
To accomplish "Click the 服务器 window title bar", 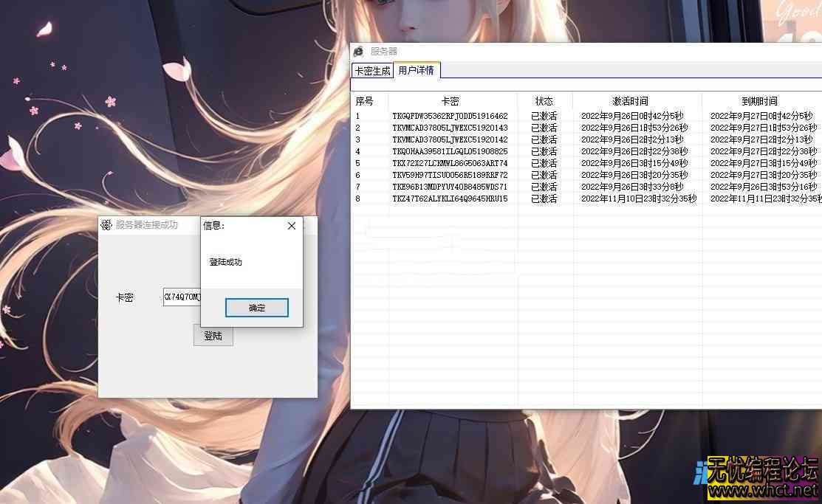I will (517, 51).
